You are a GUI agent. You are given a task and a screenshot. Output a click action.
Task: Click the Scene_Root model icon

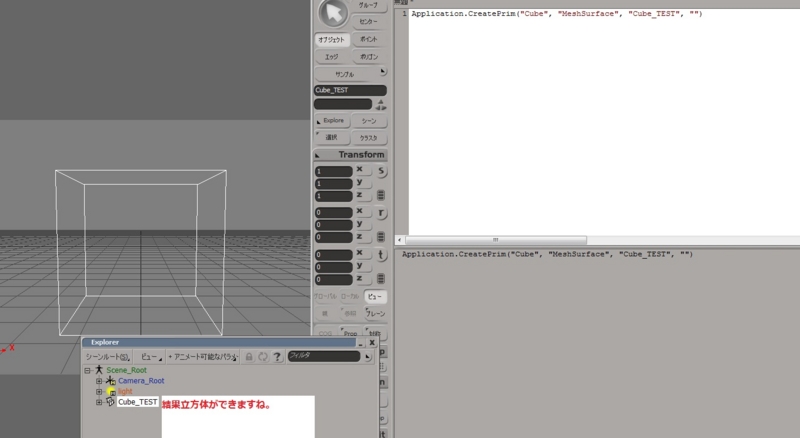99,370
